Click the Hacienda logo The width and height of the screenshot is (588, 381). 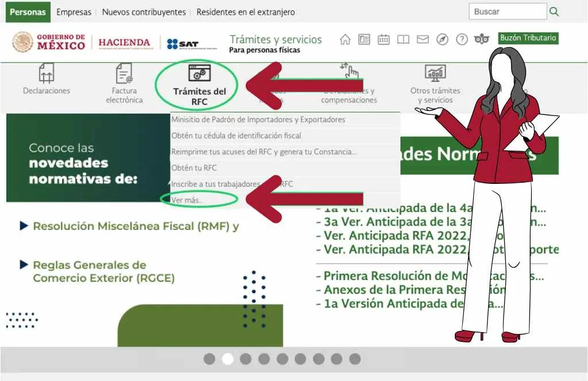coord(126,43)
